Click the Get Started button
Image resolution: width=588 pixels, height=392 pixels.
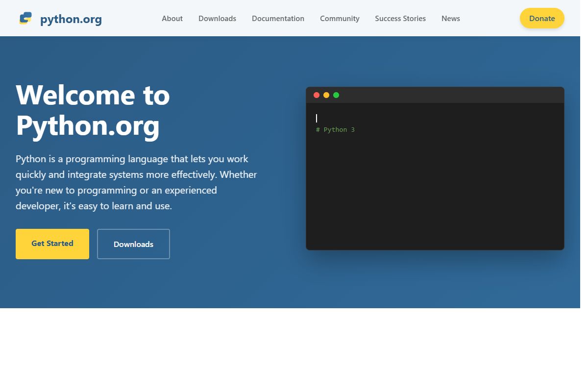point(52,244)
